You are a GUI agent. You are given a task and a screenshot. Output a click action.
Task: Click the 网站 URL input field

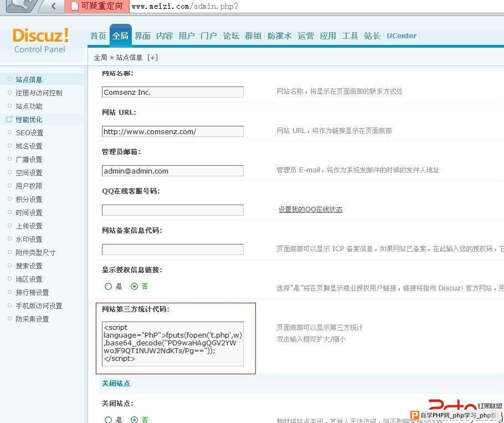point(173,131)
